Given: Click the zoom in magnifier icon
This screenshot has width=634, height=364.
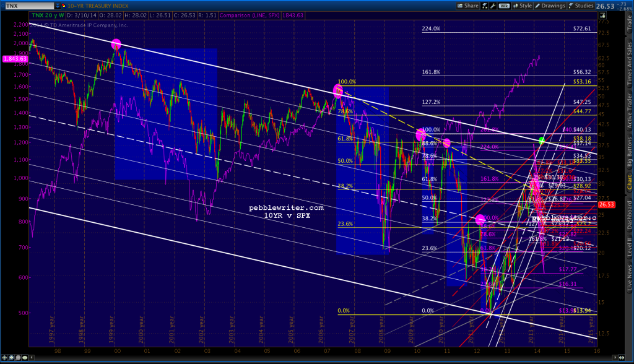Looking at the screenshot, I should tap(11, 358).
